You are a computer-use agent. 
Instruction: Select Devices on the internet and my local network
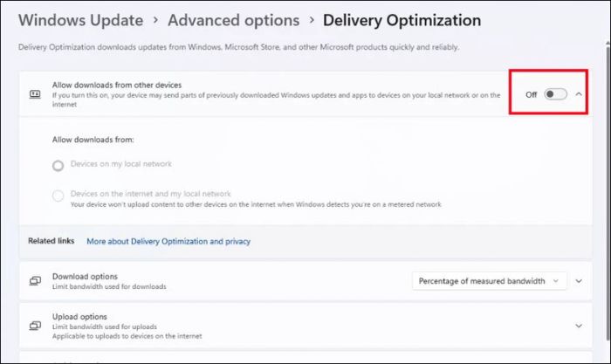click(x=58, y=196)
